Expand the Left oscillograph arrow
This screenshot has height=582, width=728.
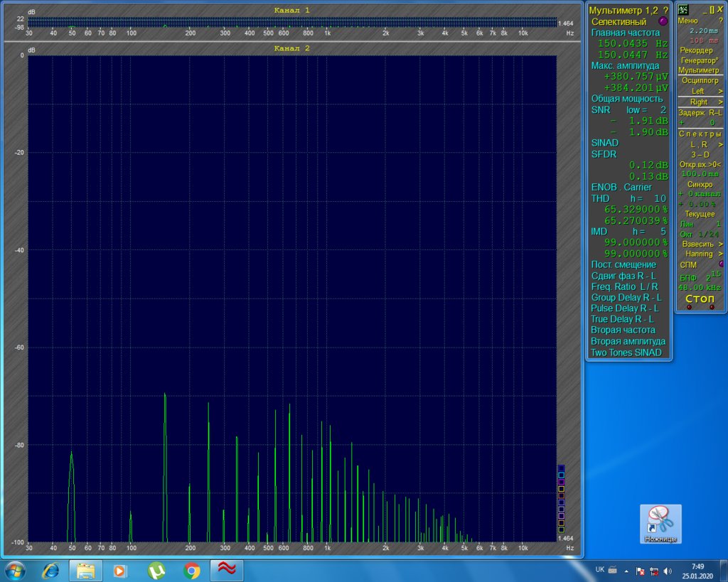(x=720, y=91)
